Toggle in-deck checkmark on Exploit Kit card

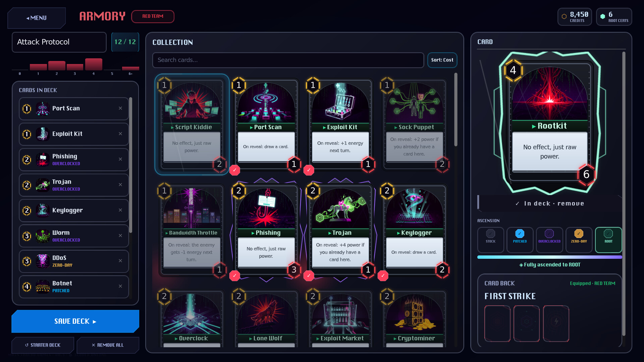tap(309, 170)
